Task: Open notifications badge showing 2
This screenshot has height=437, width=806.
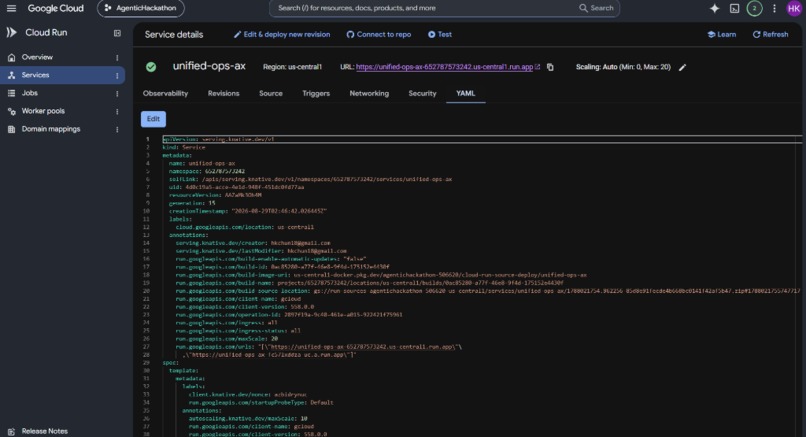Action: point(754,8)
